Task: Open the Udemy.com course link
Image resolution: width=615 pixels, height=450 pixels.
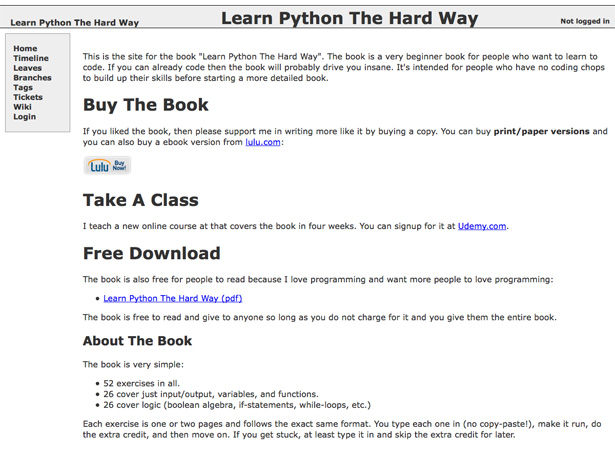Action: [483, 227]
